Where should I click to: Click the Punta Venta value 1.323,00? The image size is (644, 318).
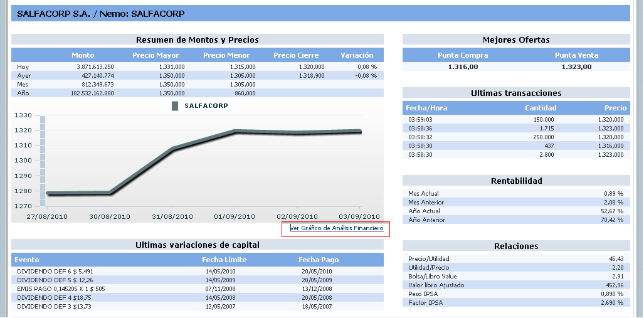tap(577, 67)
